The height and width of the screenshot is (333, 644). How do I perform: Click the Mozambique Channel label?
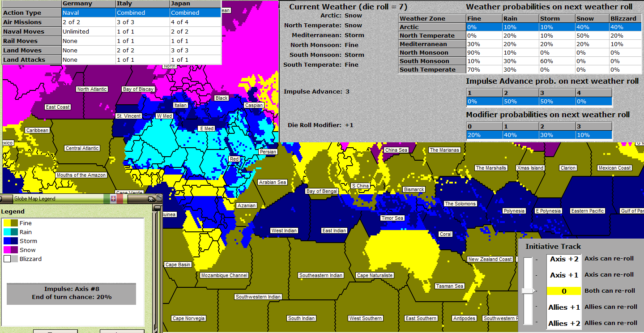(224, 275)
